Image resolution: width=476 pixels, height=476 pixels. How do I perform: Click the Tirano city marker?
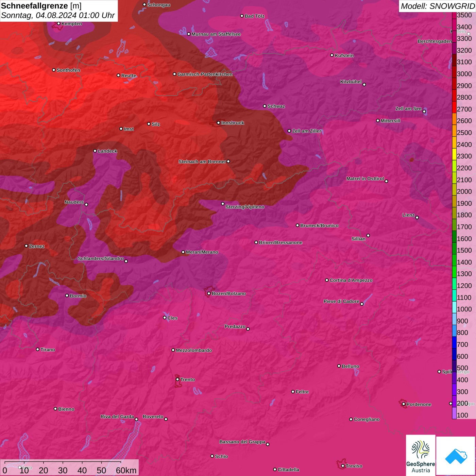38,349
